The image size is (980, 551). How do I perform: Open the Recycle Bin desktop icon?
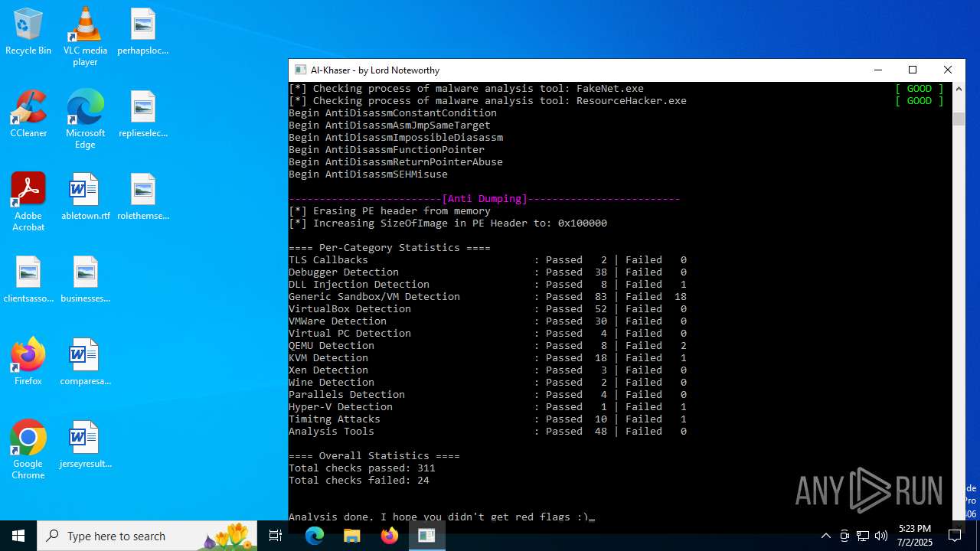28,32
